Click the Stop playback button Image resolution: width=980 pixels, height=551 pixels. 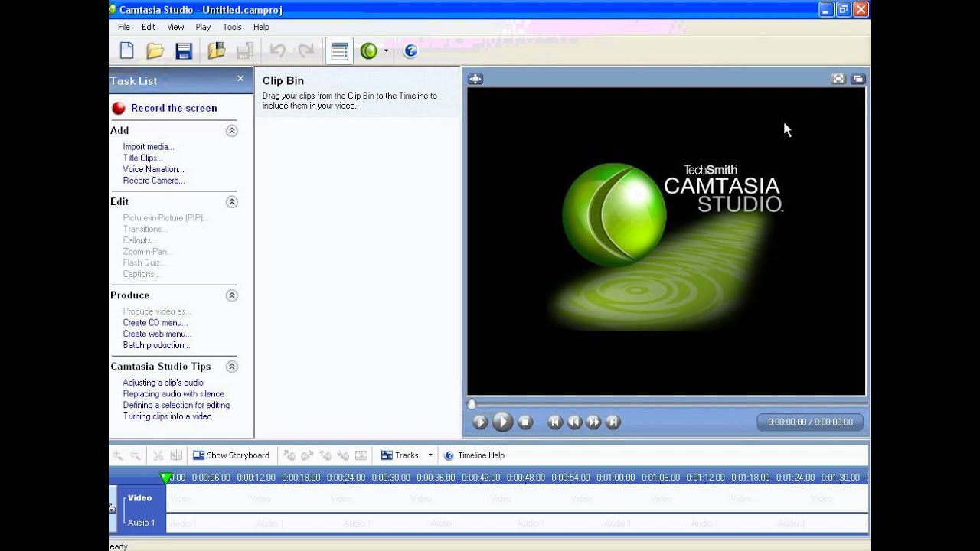click(524, 422)
